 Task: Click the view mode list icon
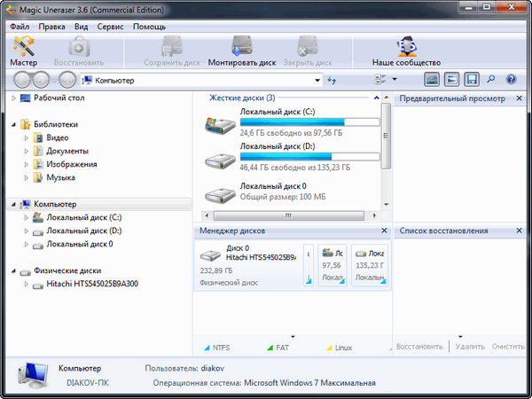coord(380,80)
